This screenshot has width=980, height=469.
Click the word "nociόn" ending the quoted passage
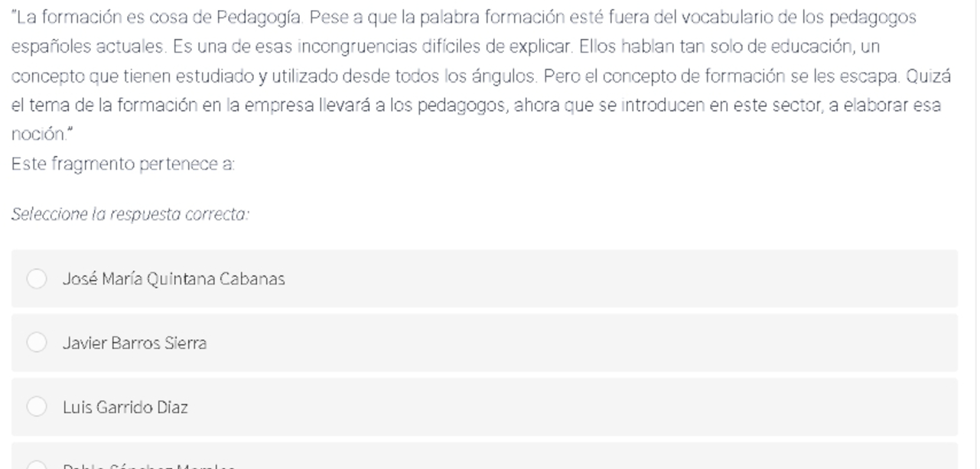point(34,135)
